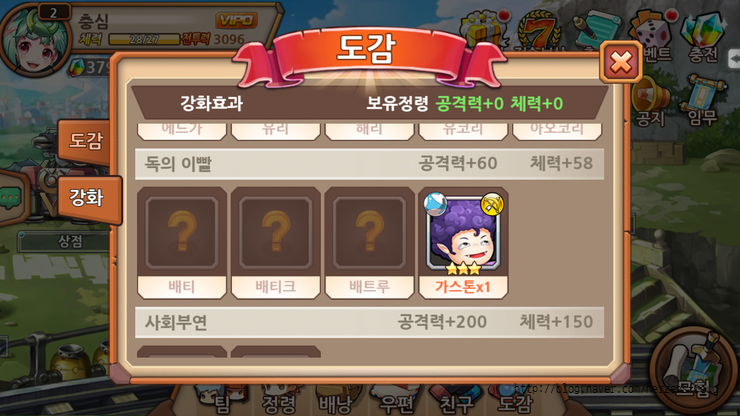Tap the 모험 adventure map button
740x416 pixels.
pos(694,371)
